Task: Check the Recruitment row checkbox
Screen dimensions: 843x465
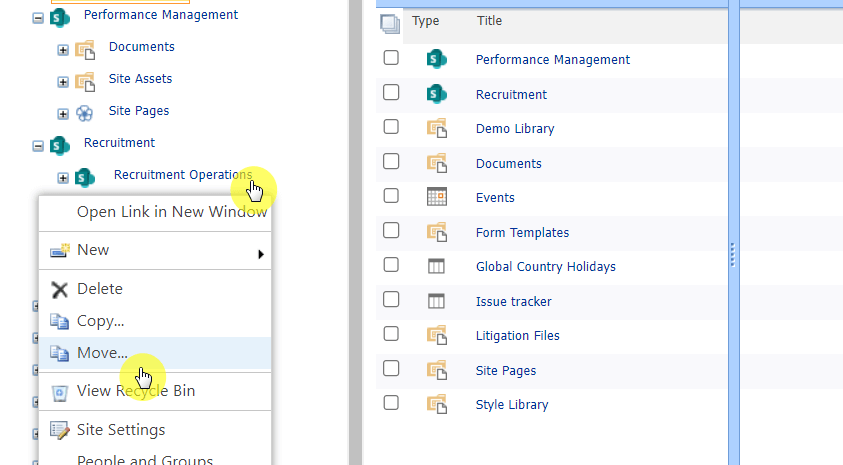Action: tap(391, 92)
